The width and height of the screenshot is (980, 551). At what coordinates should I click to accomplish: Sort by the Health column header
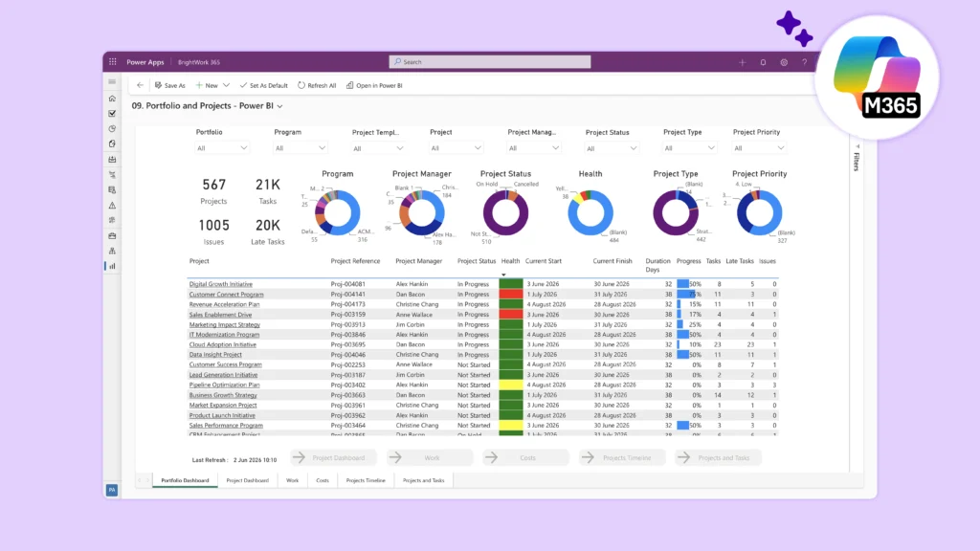click(510, 261)
